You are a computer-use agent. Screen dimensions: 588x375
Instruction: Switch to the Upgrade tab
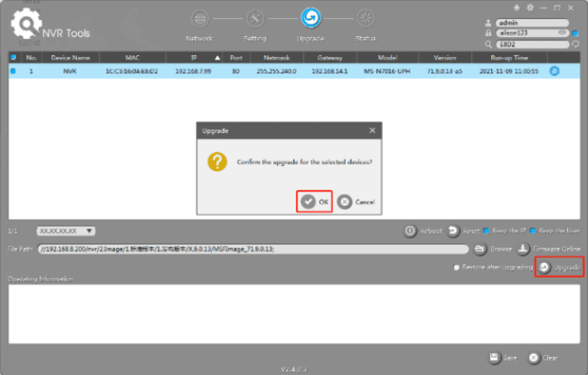tap(310, 18)
